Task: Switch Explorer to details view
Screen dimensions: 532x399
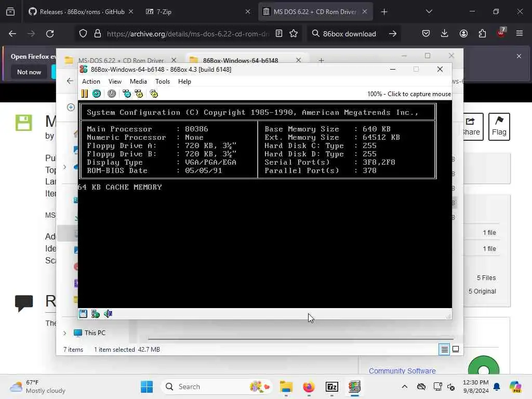Action: click(444, 349)
